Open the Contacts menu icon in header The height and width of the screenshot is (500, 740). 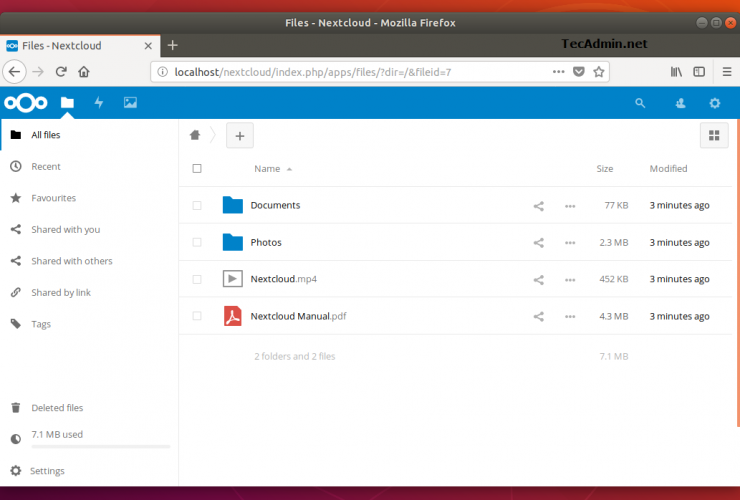(x=681, y=102)
